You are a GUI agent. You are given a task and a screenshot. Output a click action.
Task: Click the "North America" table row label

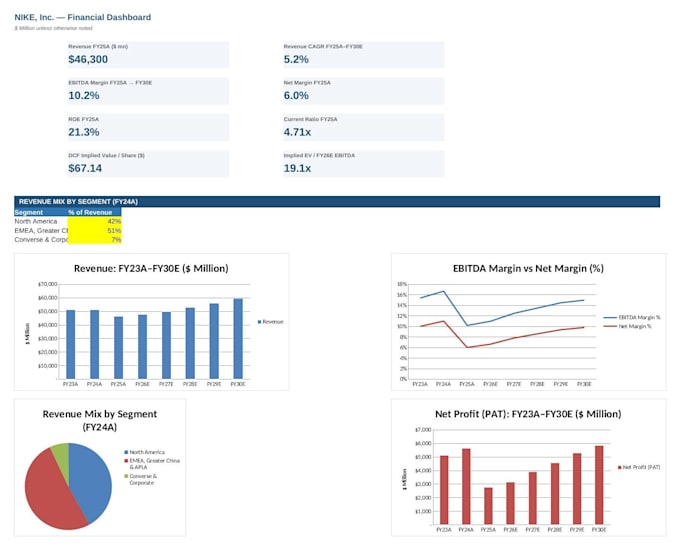pyautogui.click(x=36, y=221)
